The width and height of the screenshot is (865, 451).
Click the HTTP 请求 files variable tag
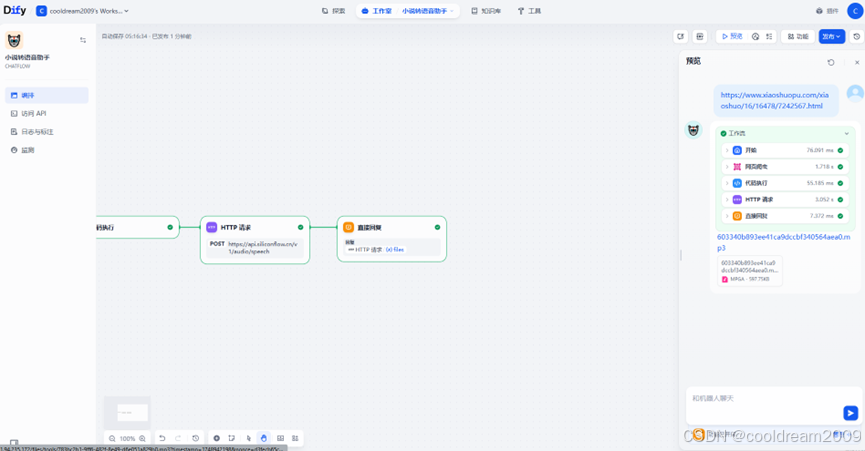point(376,250)
